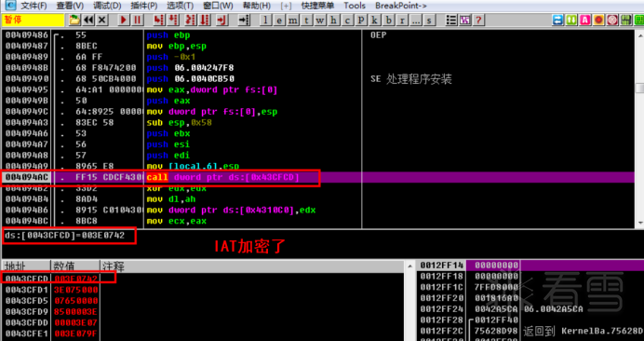The image size is (644, 341).
Task: Open Executable modules with 'e' button
Action: pyautogui.click(x=280, y=20)
